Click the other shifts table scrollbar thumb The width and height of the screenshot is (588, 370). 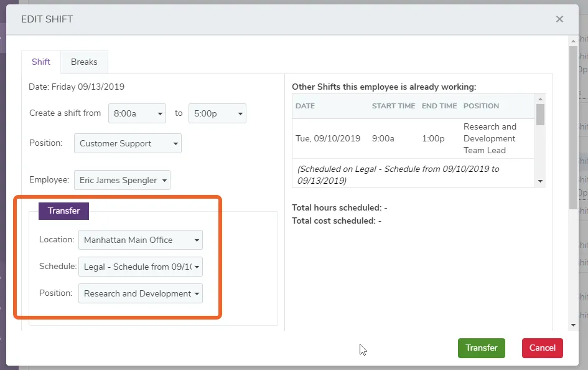[x=540, y=115]
